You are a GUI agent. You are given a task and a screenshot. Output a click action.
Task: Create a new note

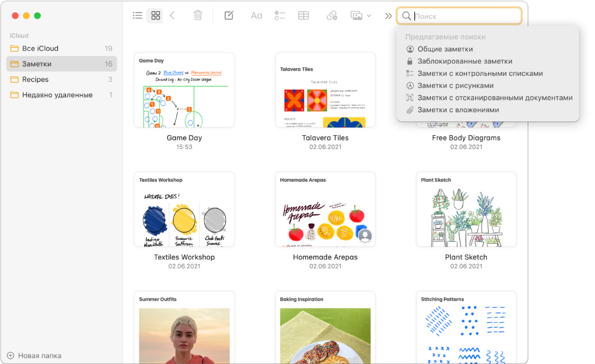pyautogui.click(x=229, y=16)
